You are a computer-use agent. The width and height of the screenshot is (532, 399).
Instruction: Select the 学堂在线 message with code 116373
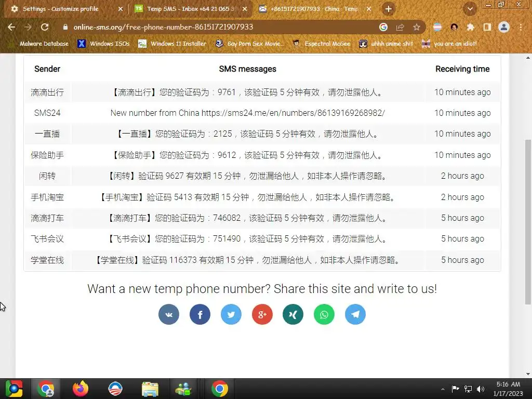pyautogui.click(x=248, y=260)
